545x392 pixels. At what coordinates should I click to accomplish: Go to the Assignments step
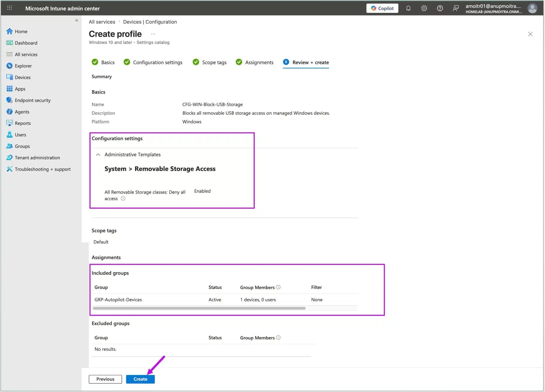coord(255,62)
